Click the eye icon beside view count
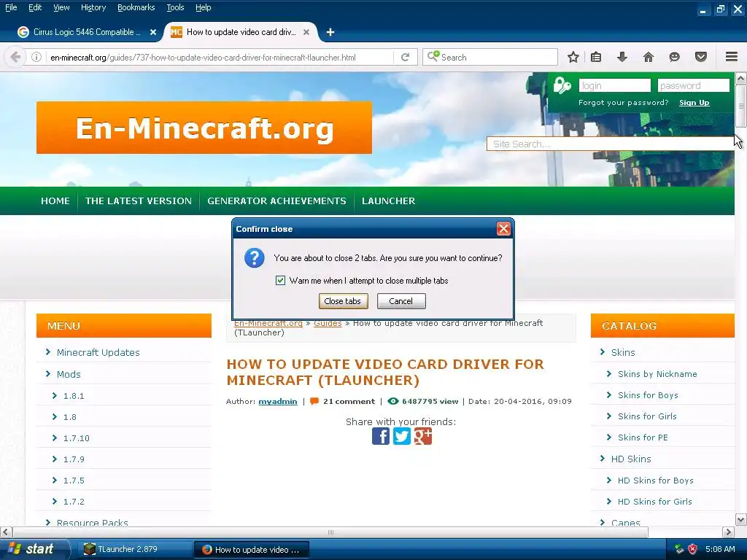This screenshot has width=747, height=560. point(393,402)
